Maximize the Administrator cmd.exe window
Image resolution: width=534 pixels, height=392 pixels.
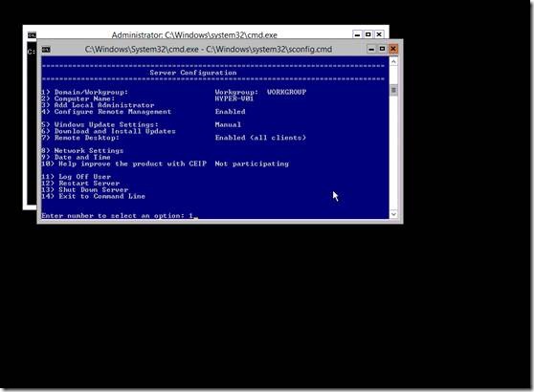click(368, 34)
